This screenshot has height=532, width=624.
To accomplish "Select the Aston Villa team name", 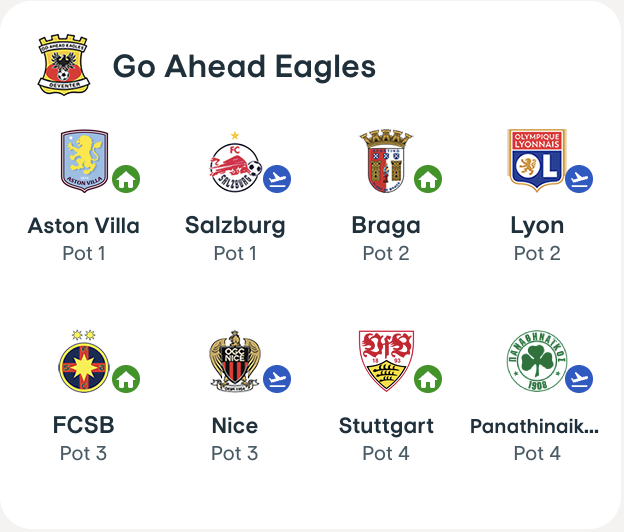I will point(84,225).
